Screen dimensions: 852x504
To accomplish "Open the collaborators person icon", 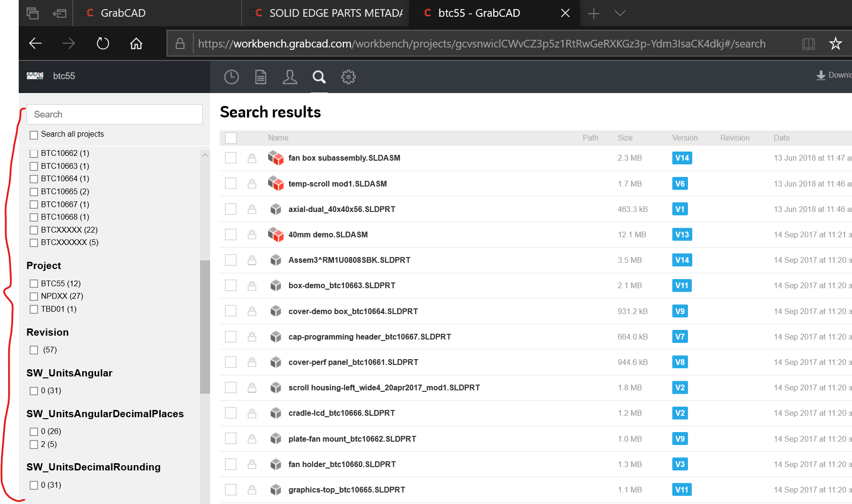I will click(x=290, y=77).
